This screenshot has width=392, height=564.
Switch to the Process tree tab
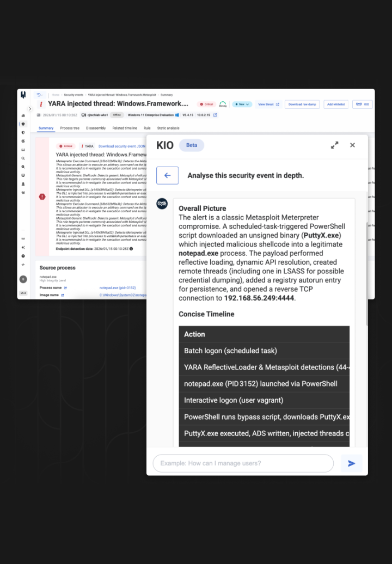pyautogui.click(x=70, y=128)
